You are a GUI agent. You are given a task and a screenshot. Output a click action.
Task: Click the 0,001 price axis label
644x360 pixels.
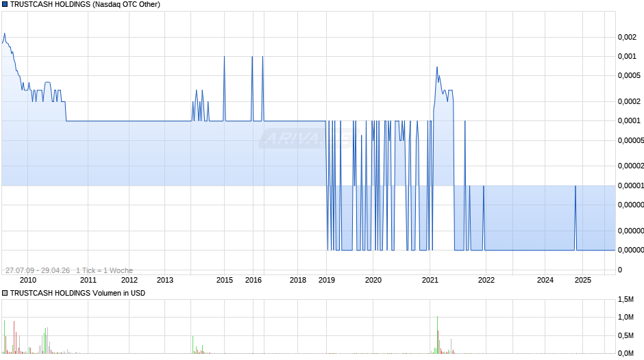(x=627, y=56)
